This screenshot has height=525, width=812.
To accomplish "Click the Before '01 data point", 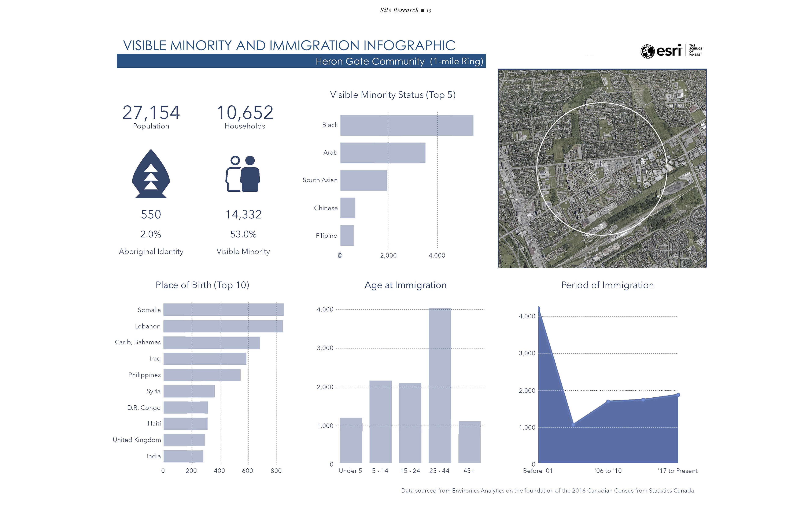I will point(539,308).
